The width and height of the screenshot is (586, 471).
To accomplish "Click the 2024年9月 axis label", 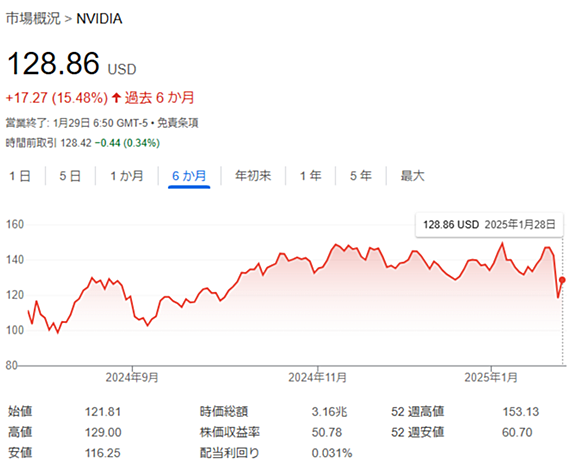I will tap(132, 378).
